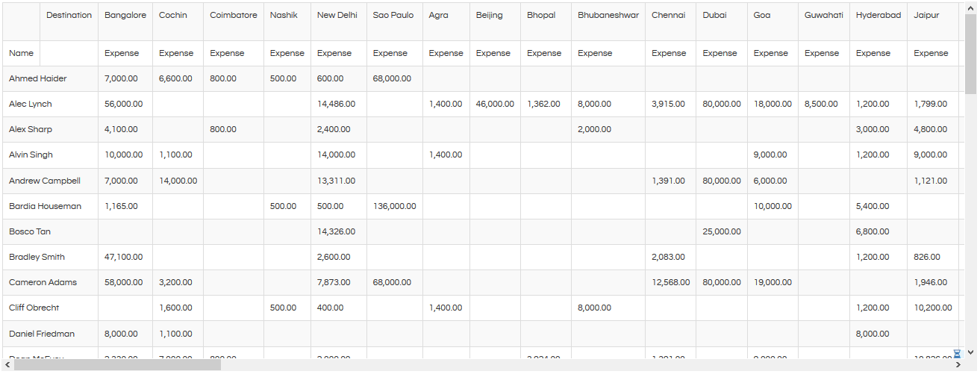The image size is (980, 374).
Task: Click the Jaipur column header
Action: tap(933, 22)
